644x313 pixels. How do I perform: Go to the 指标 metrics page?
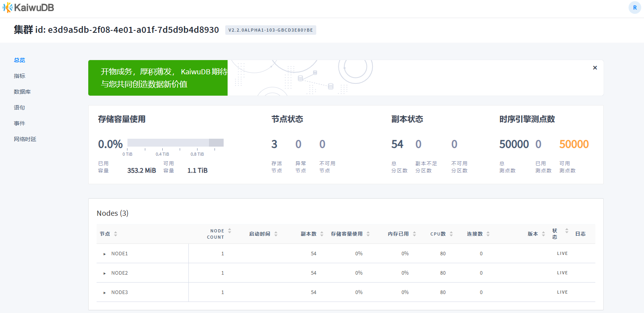point(19,76)
